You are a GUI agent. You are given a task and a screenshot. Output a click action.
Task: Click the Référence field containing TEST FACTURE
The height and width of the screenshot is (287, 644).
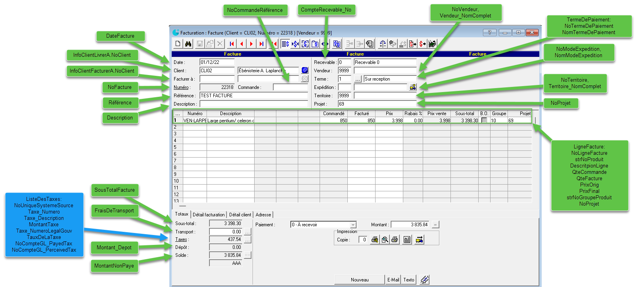tap(254, 96)
